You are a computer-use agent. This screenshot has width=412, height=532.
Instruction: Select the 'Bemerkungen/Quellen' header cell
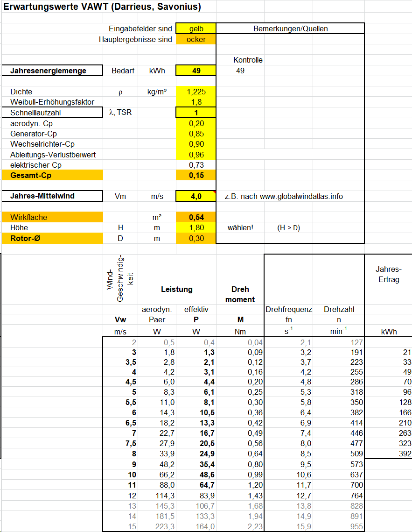pyautogui.click(x=290, y=29)
